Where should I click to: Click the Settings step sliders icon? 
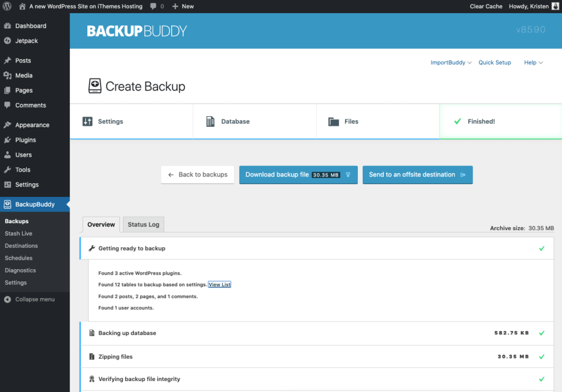pyautogui.click(x=87, y=121)
